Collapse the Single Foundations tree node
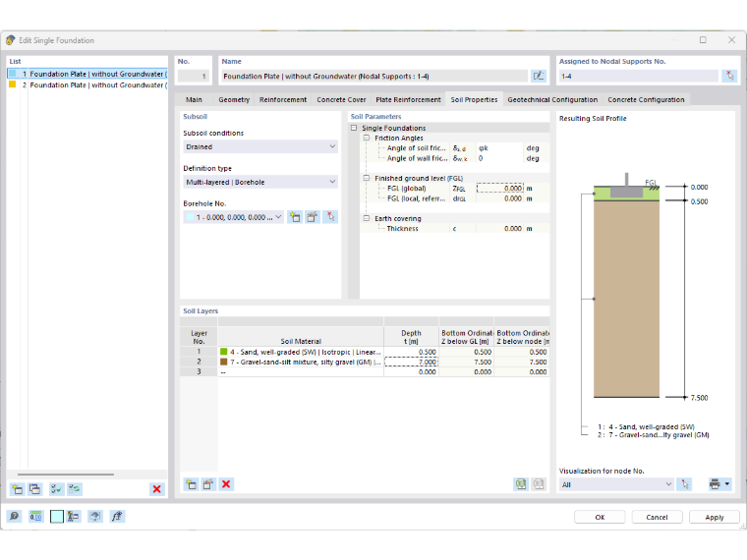This screenshot has width=747, height=560. tap(354, 128)
